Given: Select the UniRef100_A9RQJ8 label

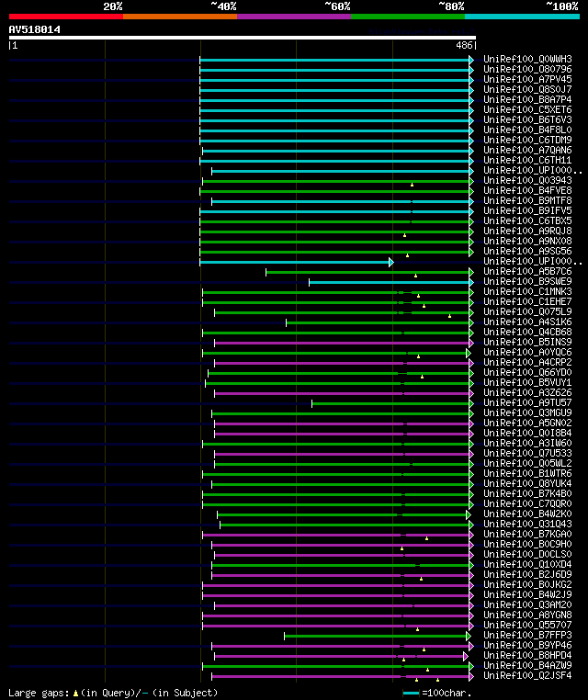Looking at the screenshot, I should click(527, 231).
